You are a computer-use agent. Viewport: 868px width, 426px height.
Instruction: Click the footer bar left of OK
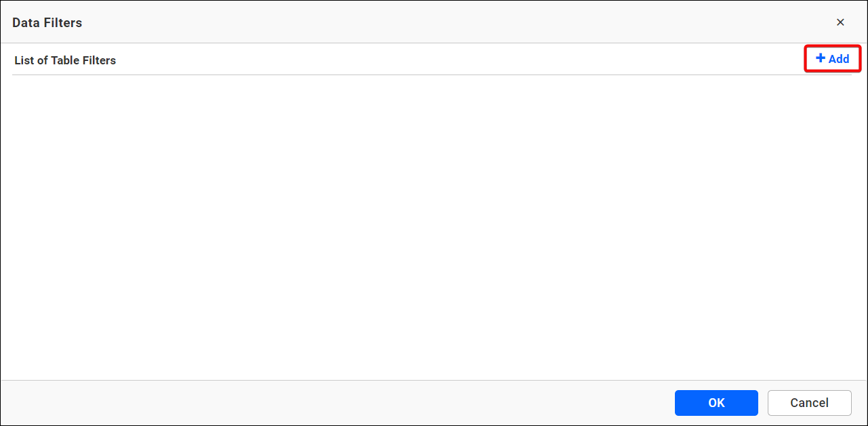(x=337, y=403)
